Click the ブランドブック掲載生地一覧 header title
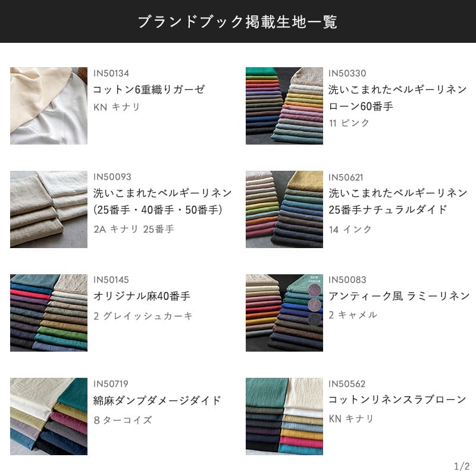This screenshot has width=476, height=476. coord(237,22)
